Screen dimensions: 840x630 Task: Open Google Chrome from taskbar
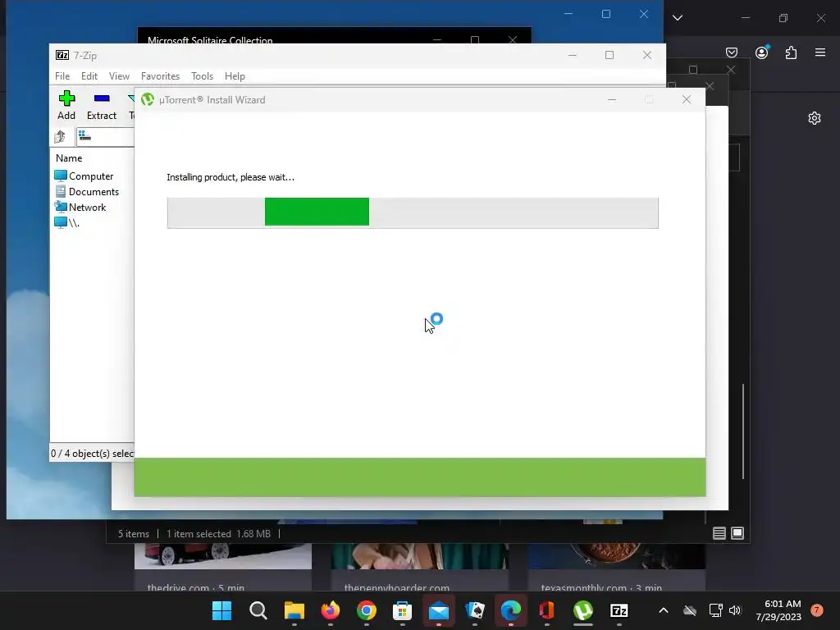(x=367, y=610)
